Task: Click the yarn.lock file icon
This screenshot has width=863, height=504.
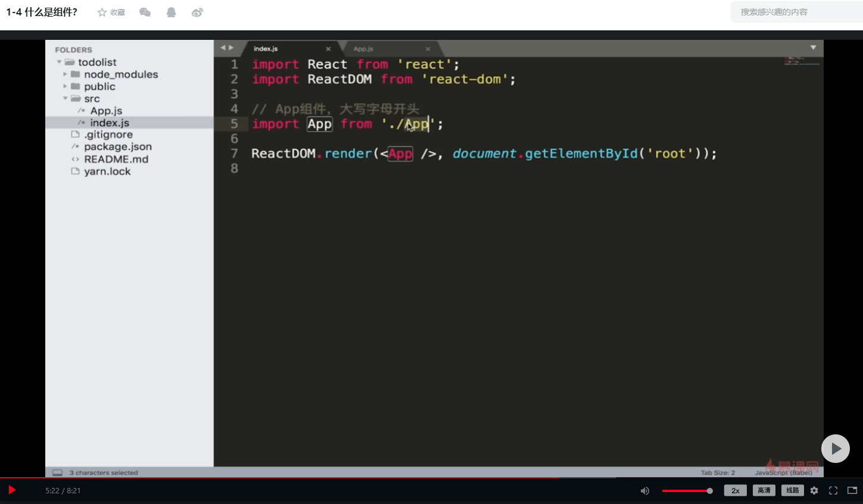Action: point(75,171)
